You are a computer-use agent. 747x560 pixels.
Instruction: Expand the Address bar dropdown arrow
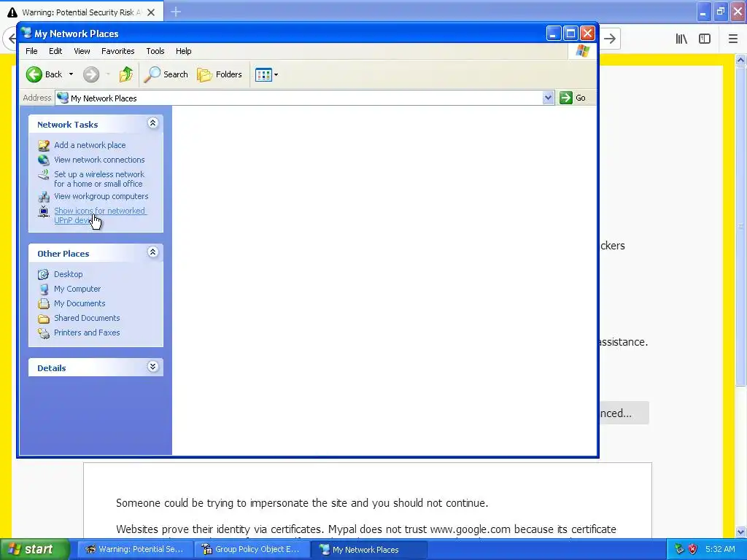click(548, 98)
